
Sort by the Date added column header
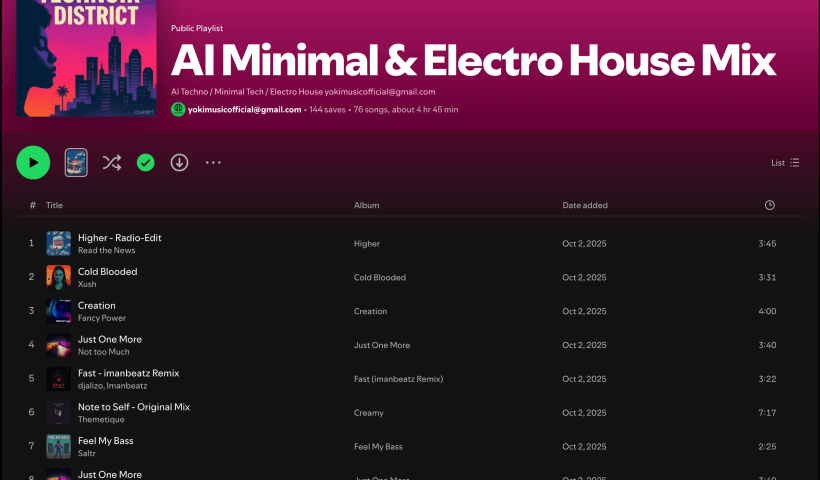click(x=584, y=205)
